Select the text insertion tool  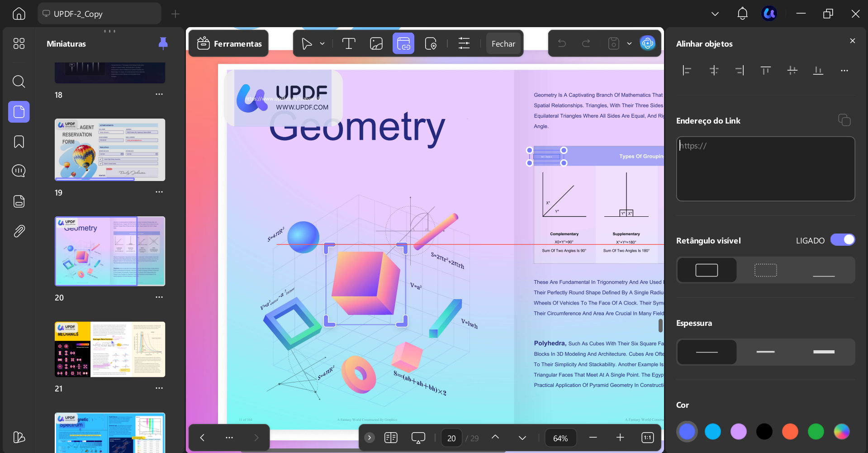348,43
